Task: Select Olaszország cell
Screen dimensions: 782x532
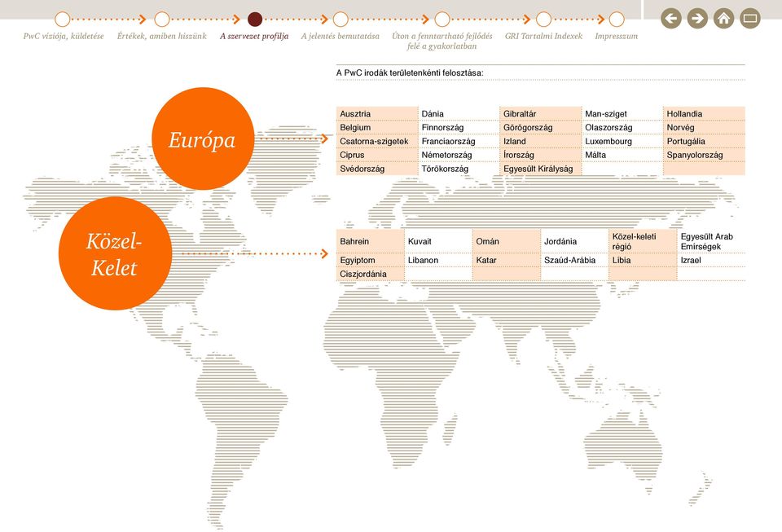Action: [x=622, y=127]
